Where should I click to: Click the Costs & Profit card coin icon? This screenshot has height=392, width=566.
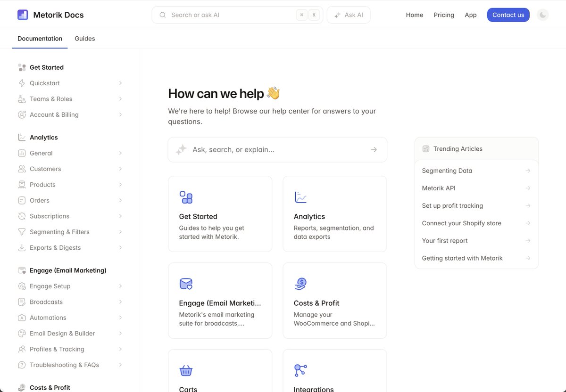coord(300,284)
